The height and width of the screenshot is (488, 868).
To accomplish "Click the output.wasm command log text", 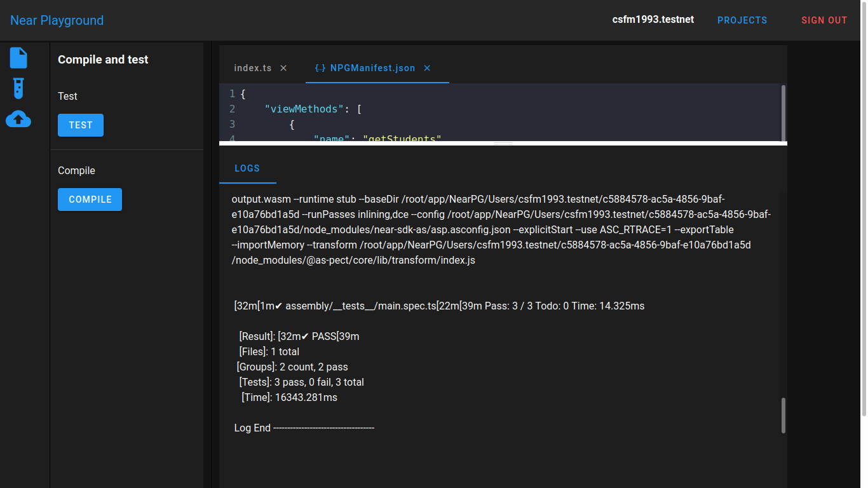I will click(x=501, y=230).
